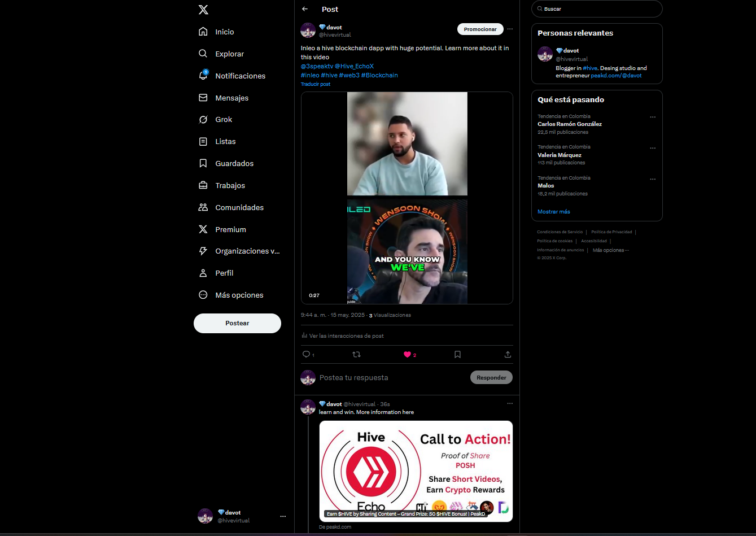Click the #Blockchain hashtag

click(x=379, y=75)
